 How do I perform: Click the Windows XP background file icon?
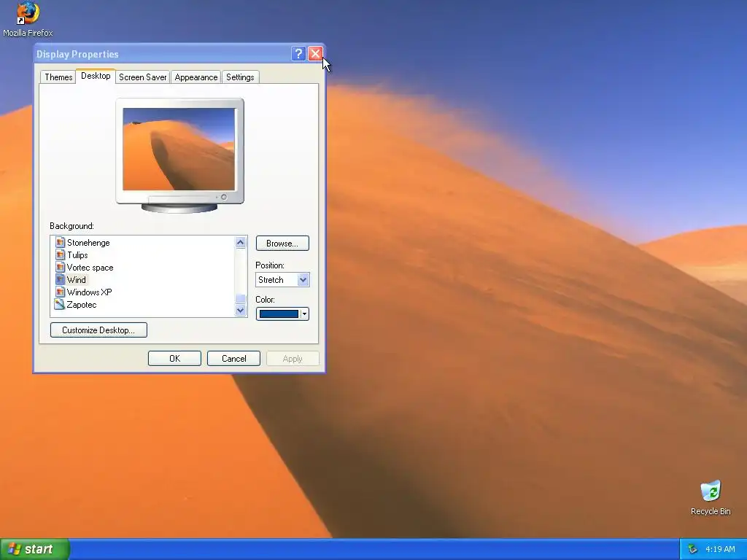60,292
